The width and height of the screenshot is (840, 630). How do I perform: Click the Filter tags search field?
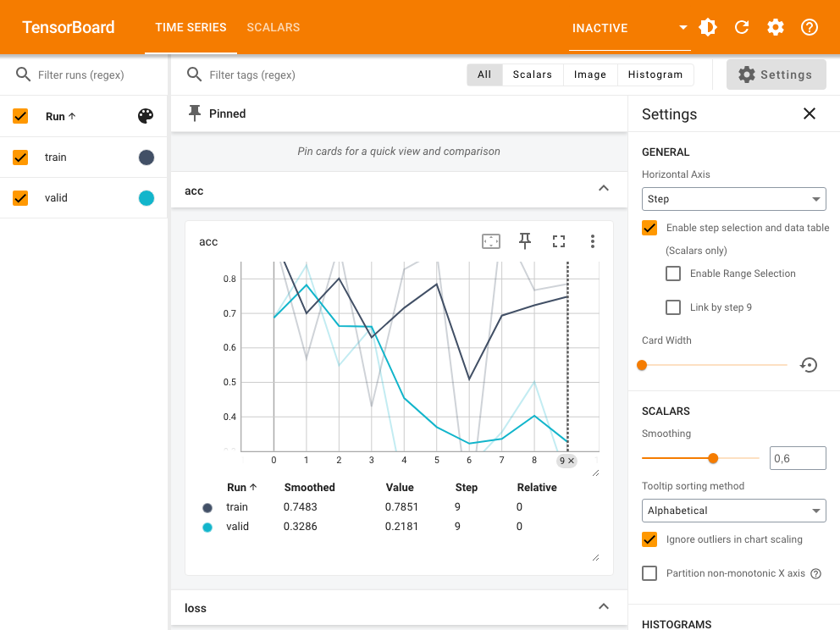point(330,75)
